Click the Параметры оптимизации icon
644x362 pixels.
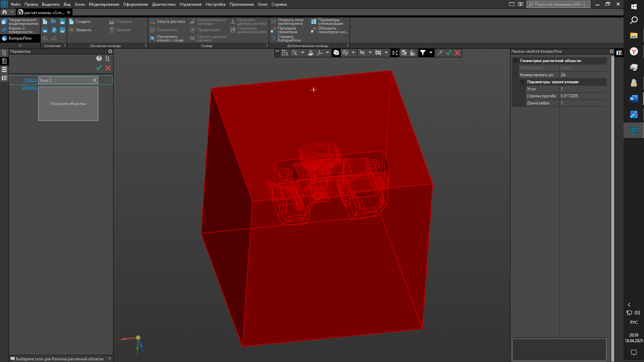click(313, 22)
